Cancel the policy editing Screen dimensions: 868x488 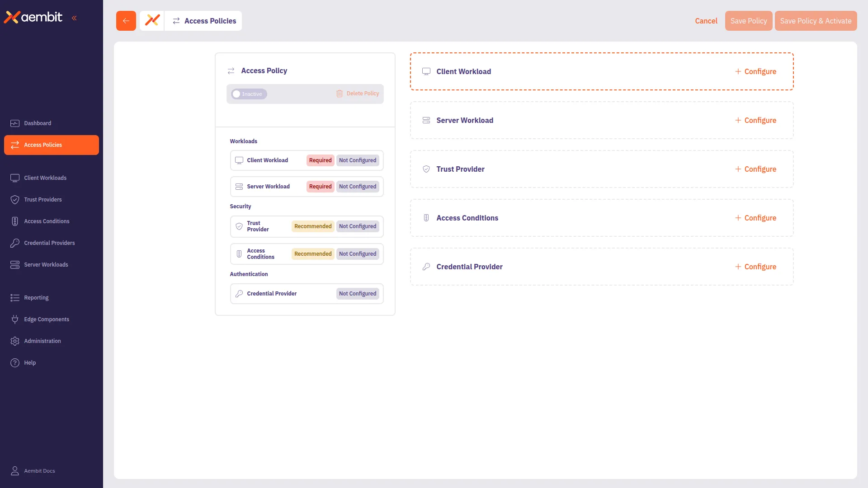(706, 21)
